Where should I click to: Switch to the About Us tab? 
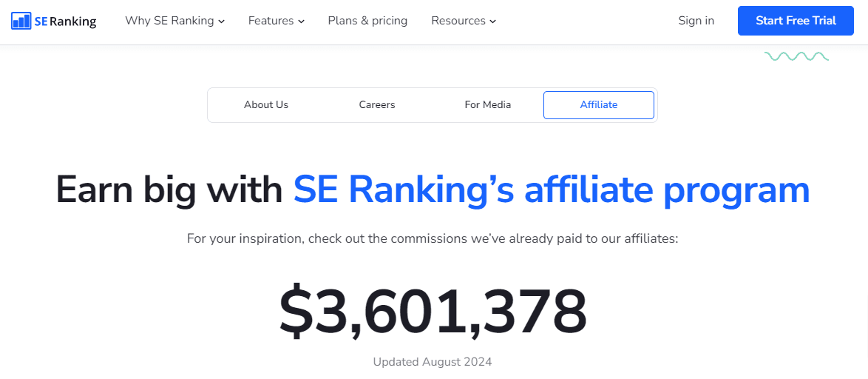click(x=266, y=104)
